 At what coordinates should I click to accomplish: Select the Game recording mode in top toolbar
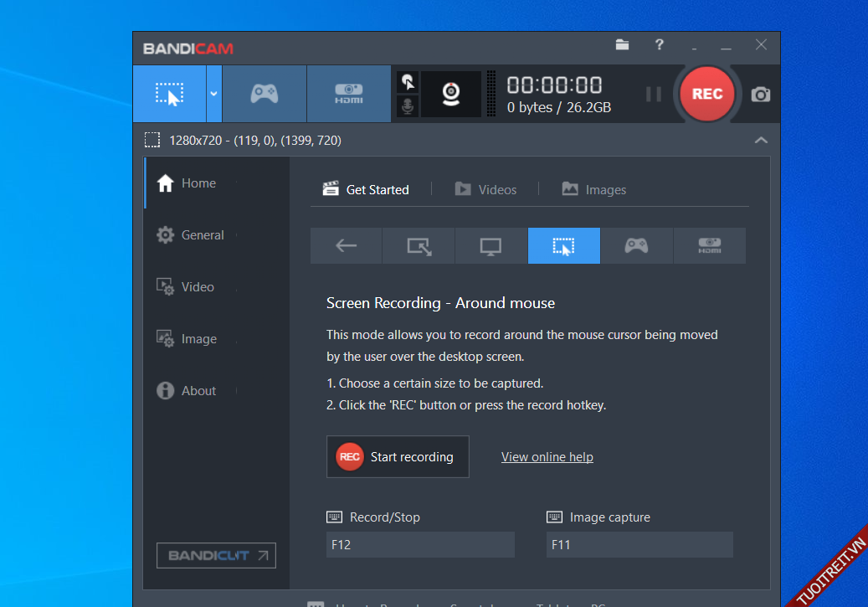[264, 94]
